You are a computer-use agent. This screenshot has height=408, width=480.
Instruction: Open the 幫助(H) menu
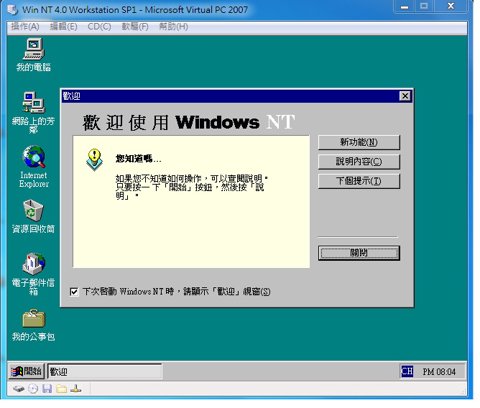tap(173, 26)
